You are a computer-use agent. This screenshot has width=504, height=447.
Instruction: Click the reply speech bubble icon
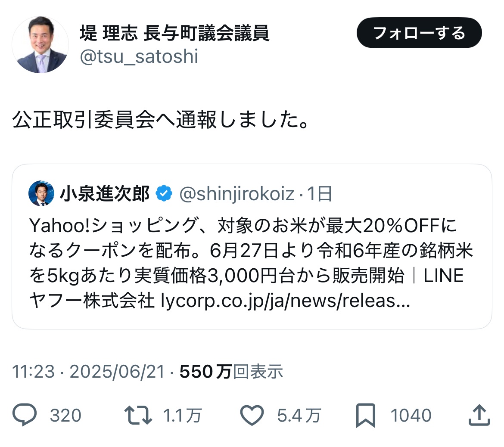click(25, 415)
